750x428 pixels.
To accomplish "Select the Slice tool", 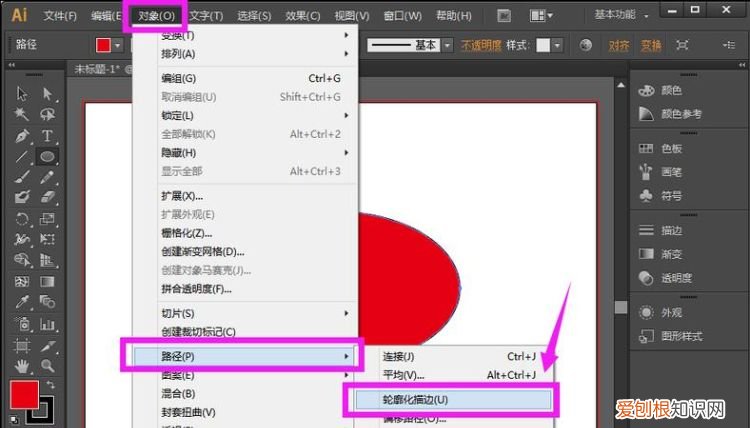I will 47,345.
